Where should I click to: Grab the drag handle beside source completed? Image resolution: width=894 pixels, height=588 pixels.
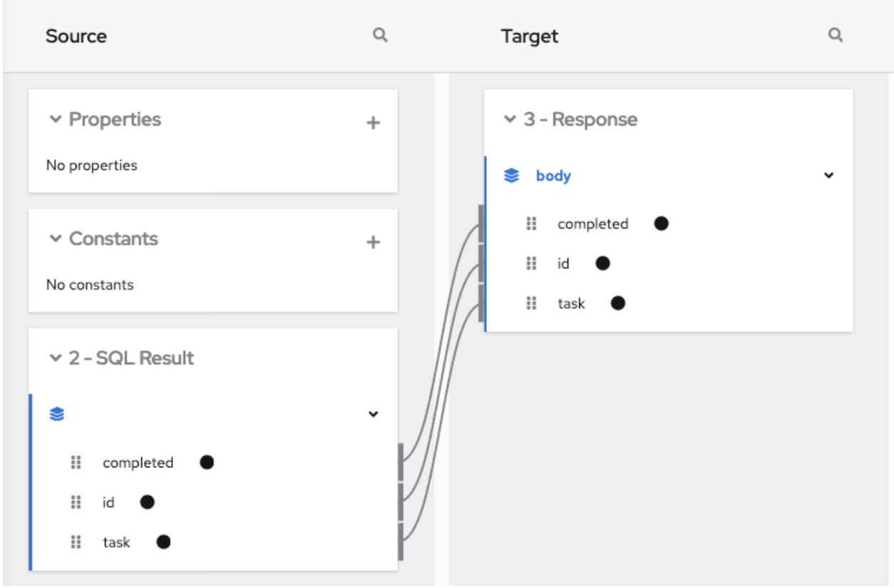(x=76, y=462)
